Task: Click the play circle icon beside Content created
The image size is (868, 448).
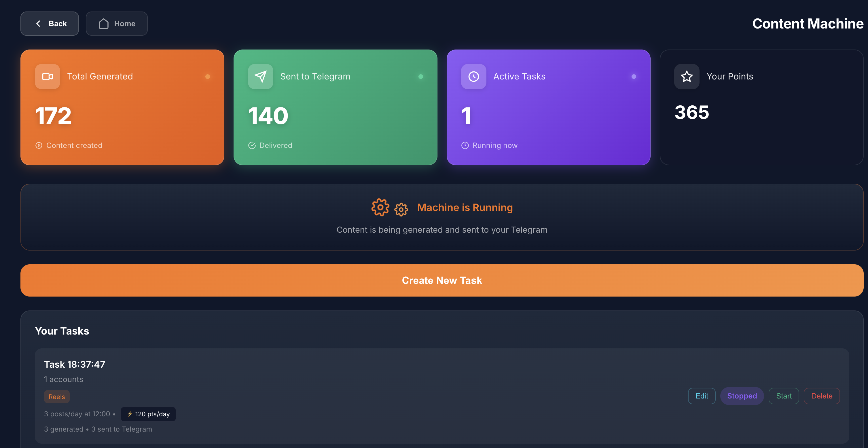Action: [39, 145]
